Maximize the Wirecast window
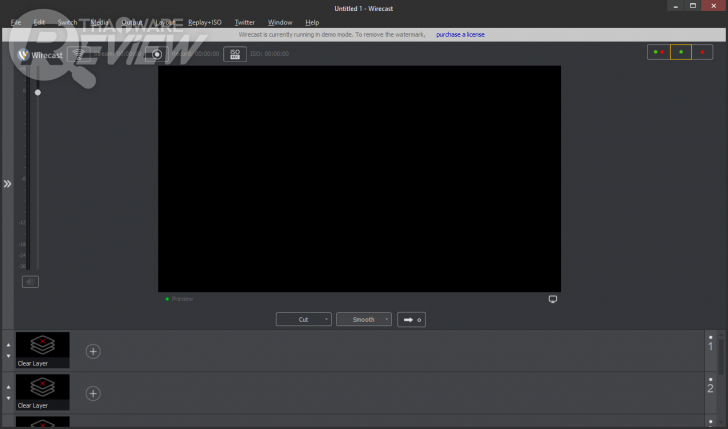The image size is (728, 429). tap(693, 6)
